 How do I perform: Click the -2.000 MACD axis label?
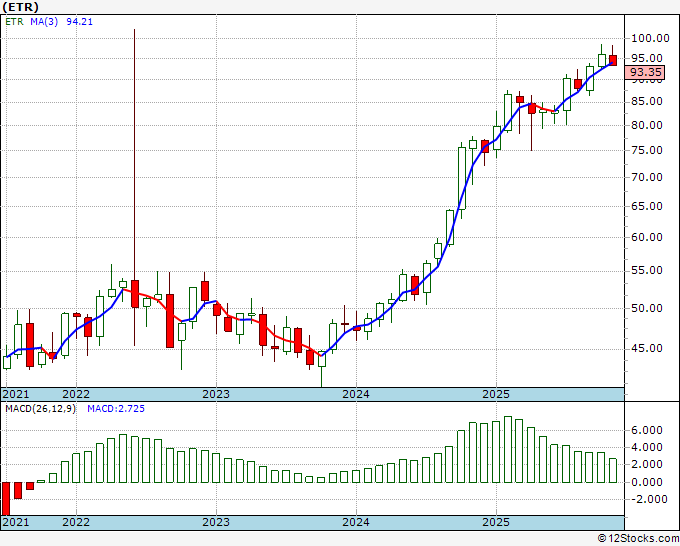pyautogui.click(x=649, y=500)
